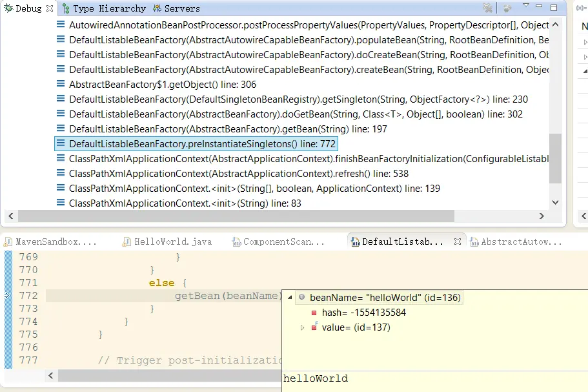This screenshot has width=588, height=392.
Task: Click the line number 772 in gutter
Action: 28,296
